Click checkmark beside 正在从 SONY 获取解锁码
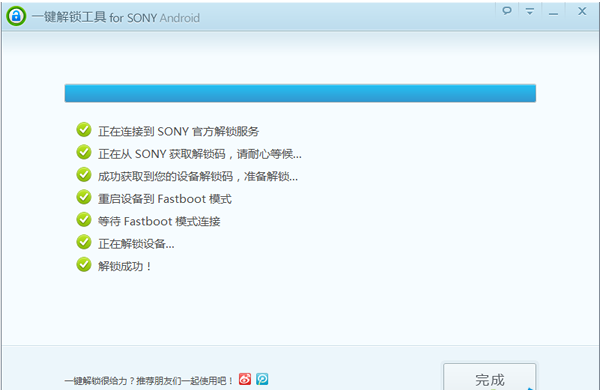This screenshot has width=602, height=390. point(84,152)
